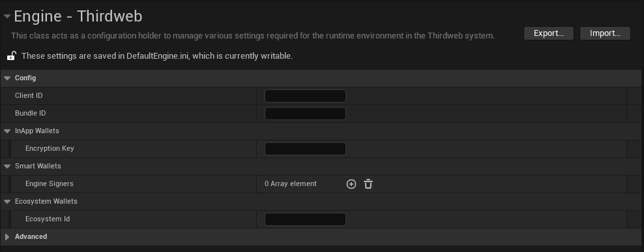644x252 pixels.
Task: Collapse the Ecosystem Wallets group
Action: pos(7,202)
